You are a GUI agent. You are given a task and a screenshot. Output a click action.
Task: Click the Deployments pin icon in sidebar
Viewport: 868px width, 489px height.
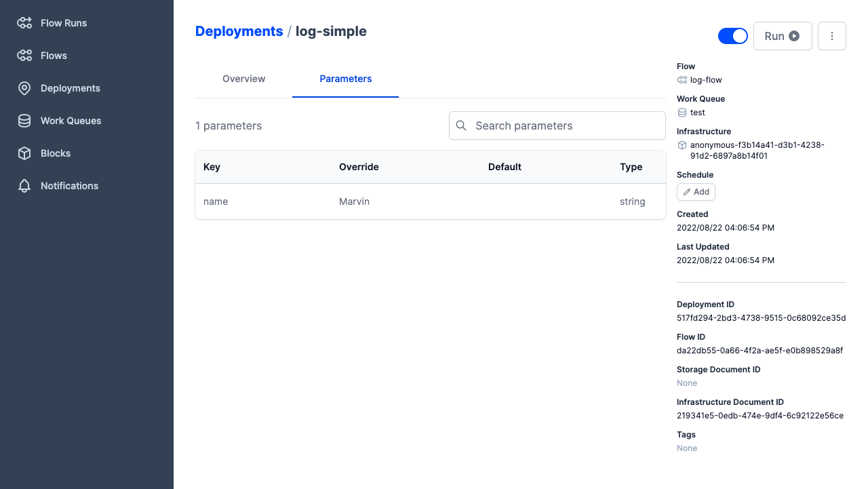click(x=24, y=88)
